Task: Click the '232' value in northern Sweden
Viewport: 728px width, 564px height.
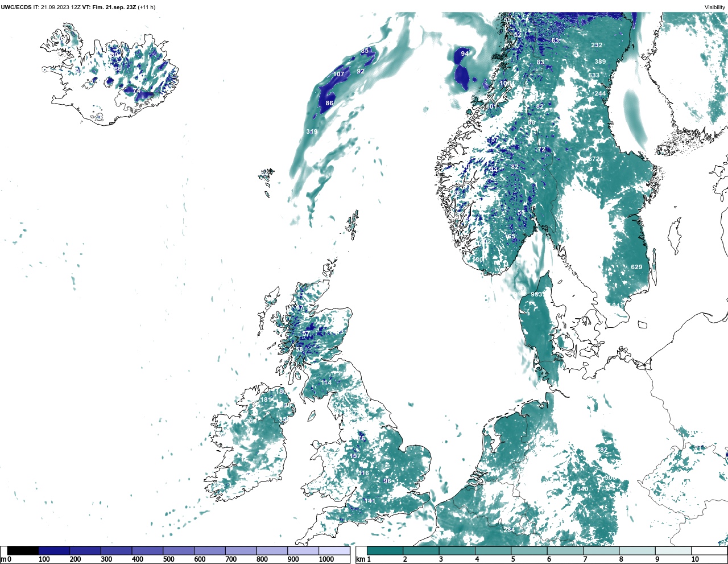Action: 597,46
